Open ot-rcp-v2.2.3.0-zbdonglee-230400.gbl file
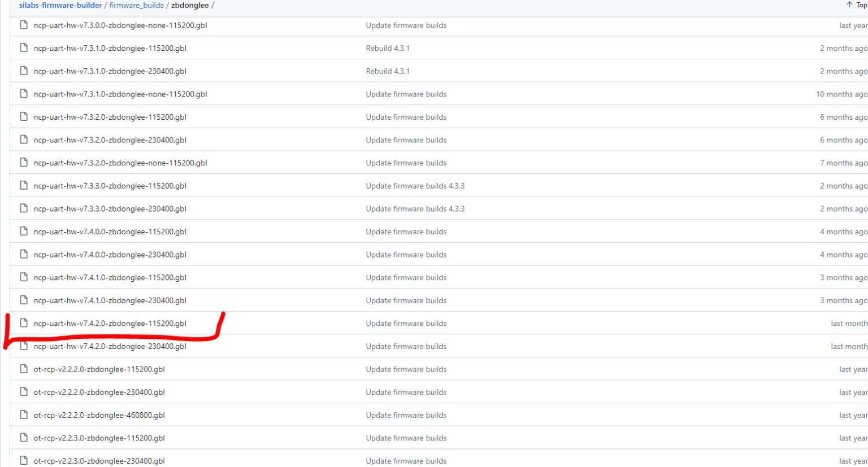868x467 pixels. coord(99,461)
